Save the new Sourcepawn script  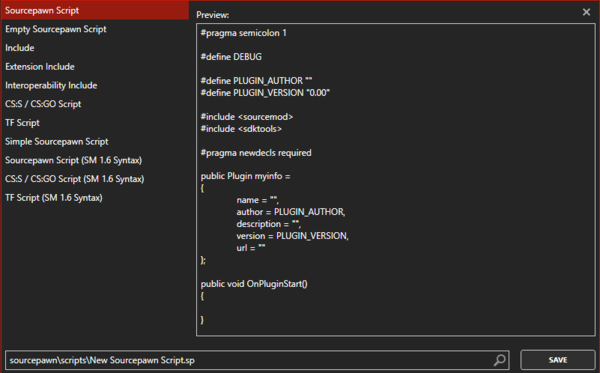click(x=558, y=360)
